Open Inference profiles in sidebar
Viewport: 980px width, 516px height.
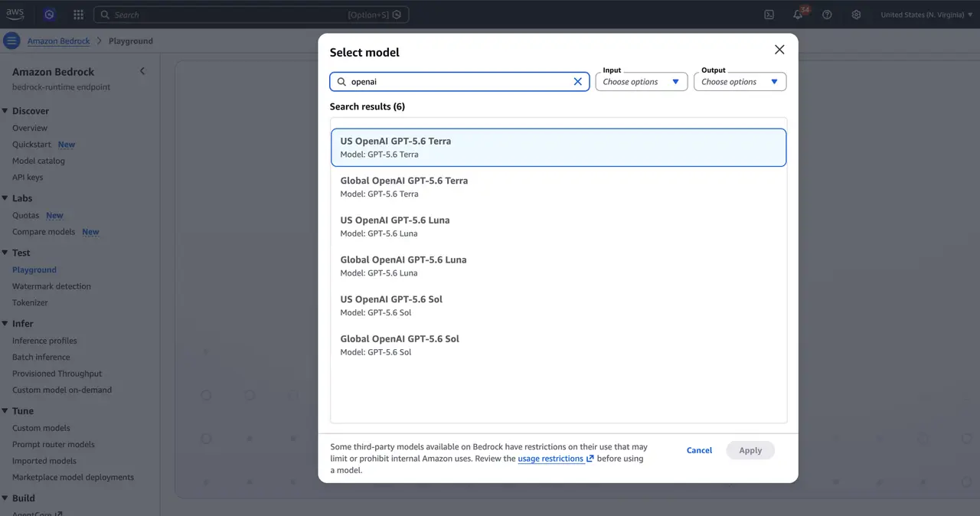click(44, 341)
